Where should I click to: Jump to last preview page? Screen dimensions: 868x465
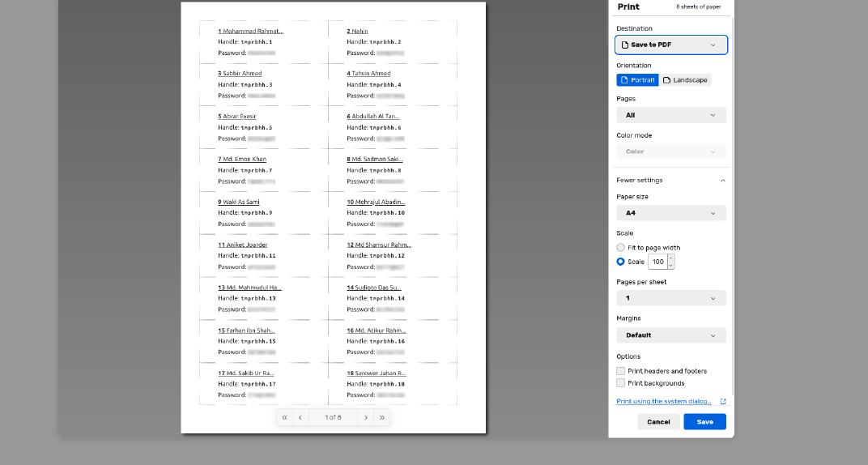(x=382, y=417)
